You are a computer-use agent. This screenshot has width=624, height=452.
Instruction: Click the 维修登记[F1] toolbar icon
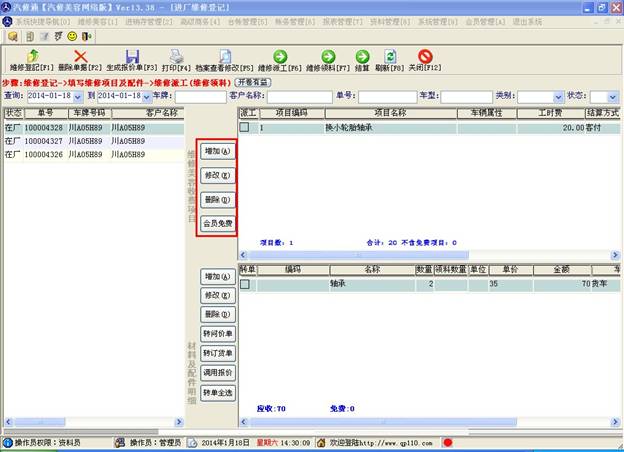point(33,62)
